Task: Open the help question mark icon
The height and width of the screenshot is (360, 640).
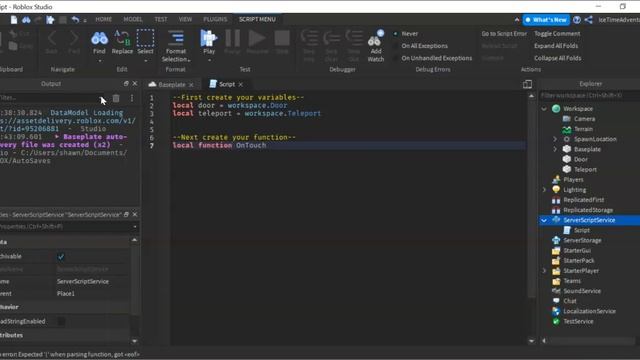Action: point(577,20)
